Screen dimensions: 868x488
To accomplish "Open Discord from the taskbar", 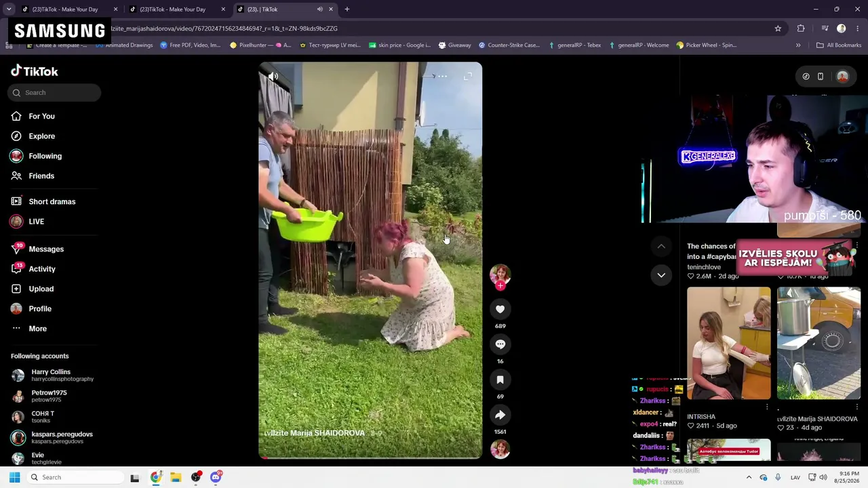I will click(216, 477).
